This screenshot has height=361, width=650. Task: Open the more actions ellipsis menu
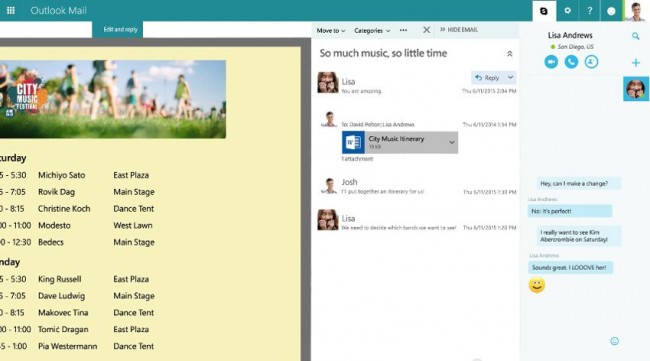click(x=403, y=30)
